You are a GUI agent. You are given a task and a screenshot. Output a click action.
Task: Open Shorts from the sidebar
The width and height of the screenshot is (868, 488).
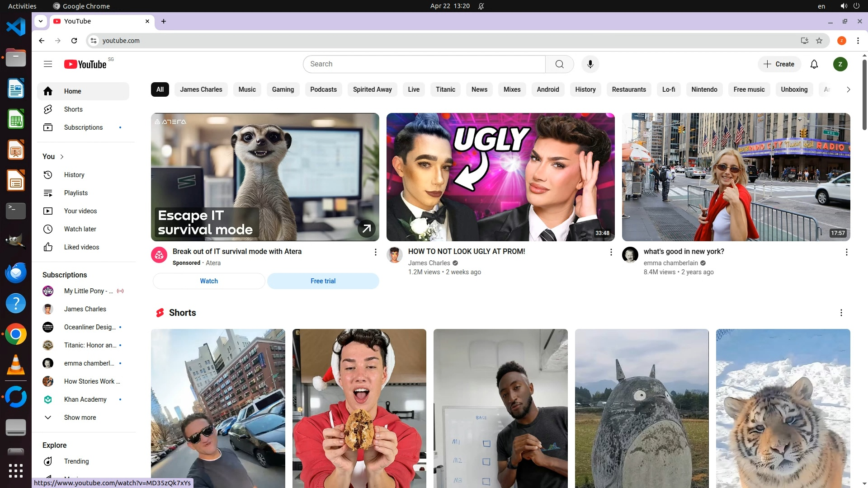(x=73, y=109)
